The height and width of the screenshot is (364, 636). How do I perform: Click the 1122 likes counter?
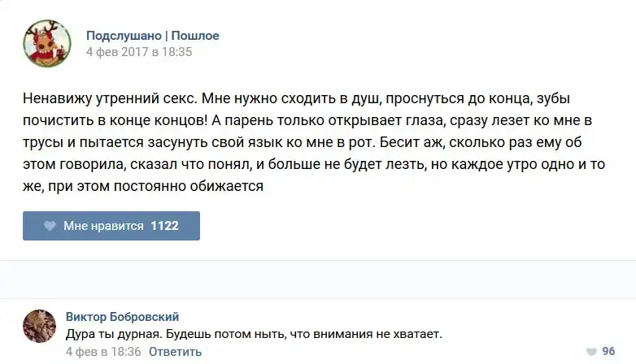(164, 226)
